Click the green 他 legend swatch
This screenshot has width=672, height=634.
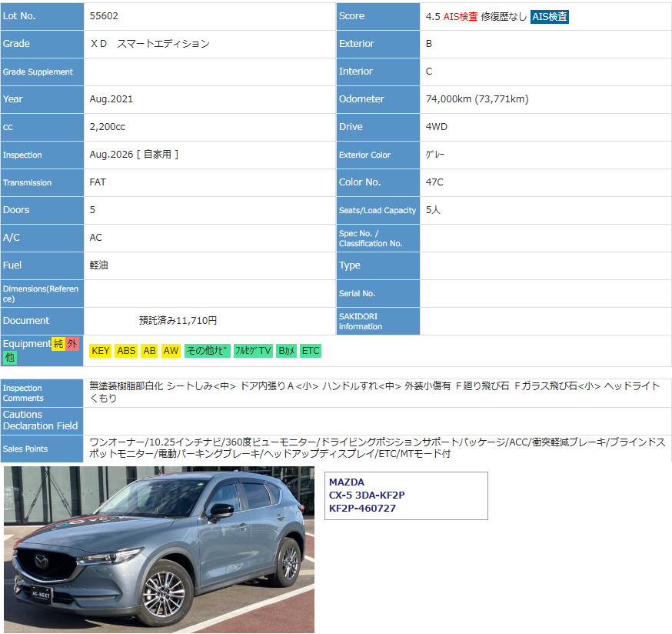pos(9,357)
